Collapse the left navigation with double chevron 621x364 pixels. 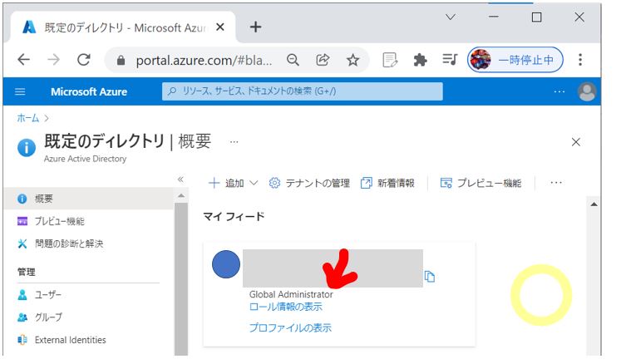[x=180, y=180]
